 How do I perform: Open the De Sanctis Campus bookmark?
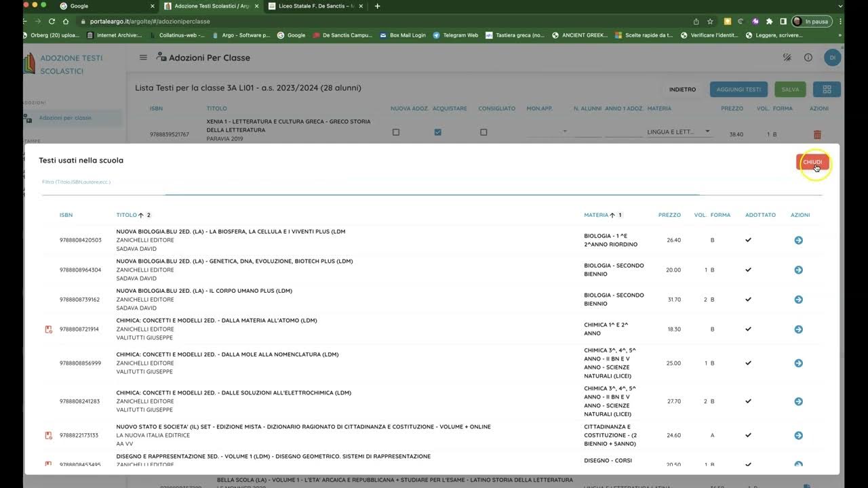(342, 35)
